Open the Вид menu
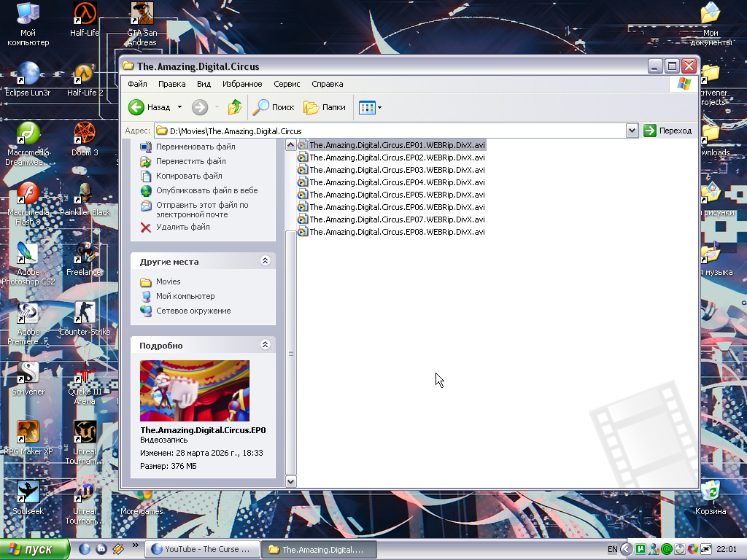The width and height of the screenshot is (747, 560). click(x=204, y=84)
